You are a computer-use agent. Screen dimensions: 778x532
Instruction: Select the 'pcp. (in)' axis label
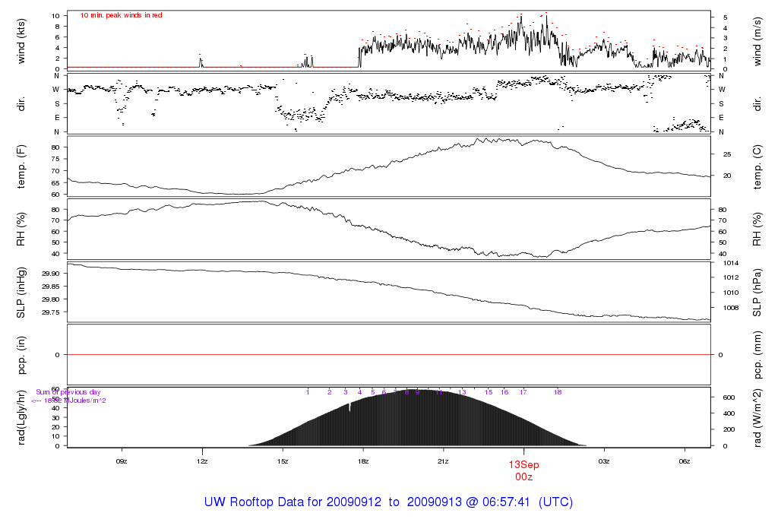tap(21, 355)
